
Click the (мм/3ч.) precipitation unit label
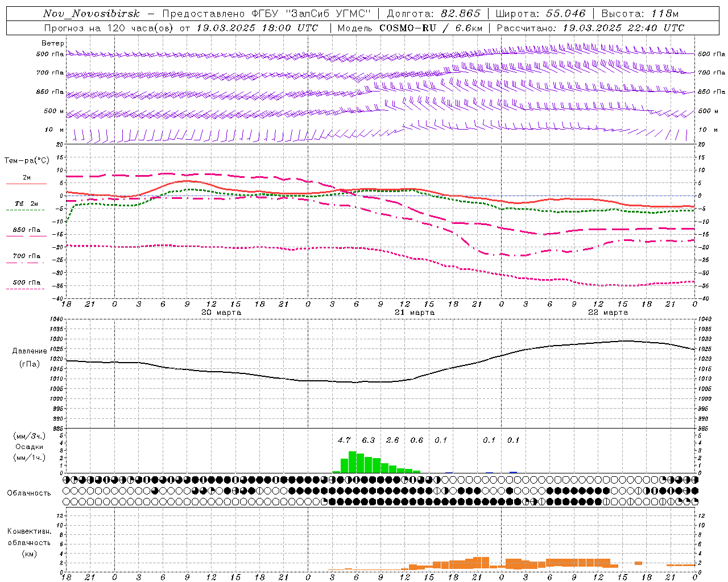[x=29, y=436]
